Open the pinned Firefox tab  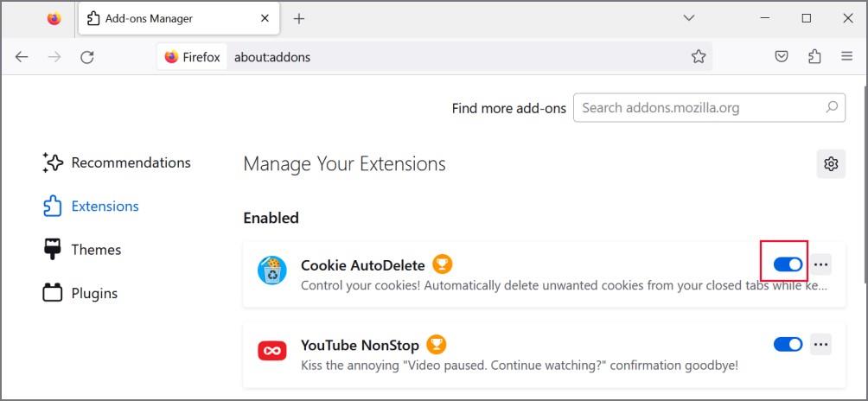click(x=54, y=19)
